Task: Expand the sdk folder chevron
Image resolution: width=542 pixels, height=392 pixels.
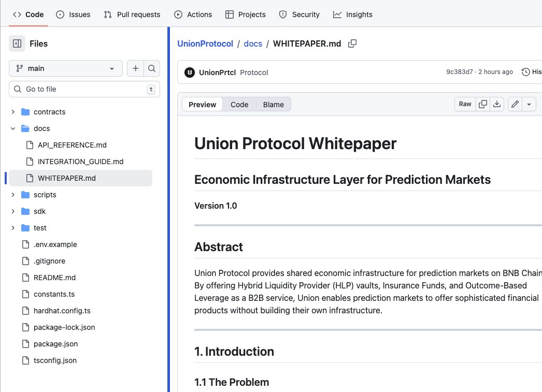Action: 13,211
